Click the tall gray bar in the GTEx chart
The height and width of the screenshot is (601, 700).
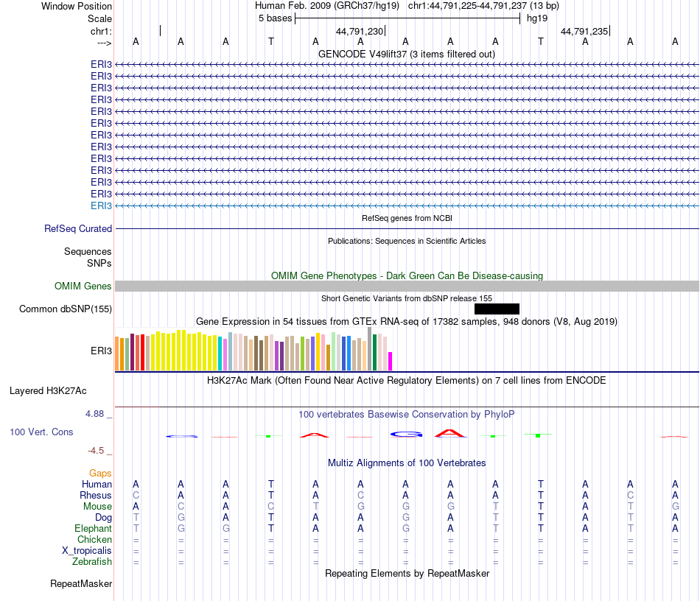coord(370,349)
